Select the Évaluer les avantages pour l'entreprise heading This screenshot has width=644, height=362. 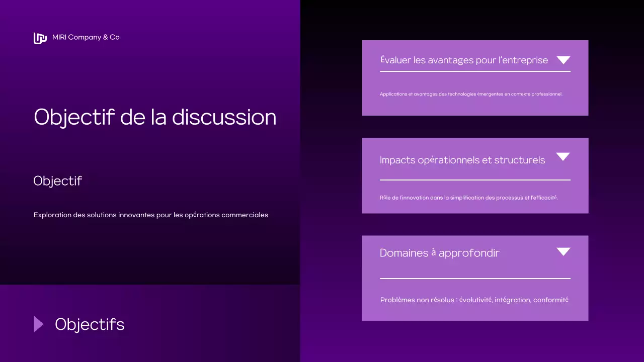[464, 60]
